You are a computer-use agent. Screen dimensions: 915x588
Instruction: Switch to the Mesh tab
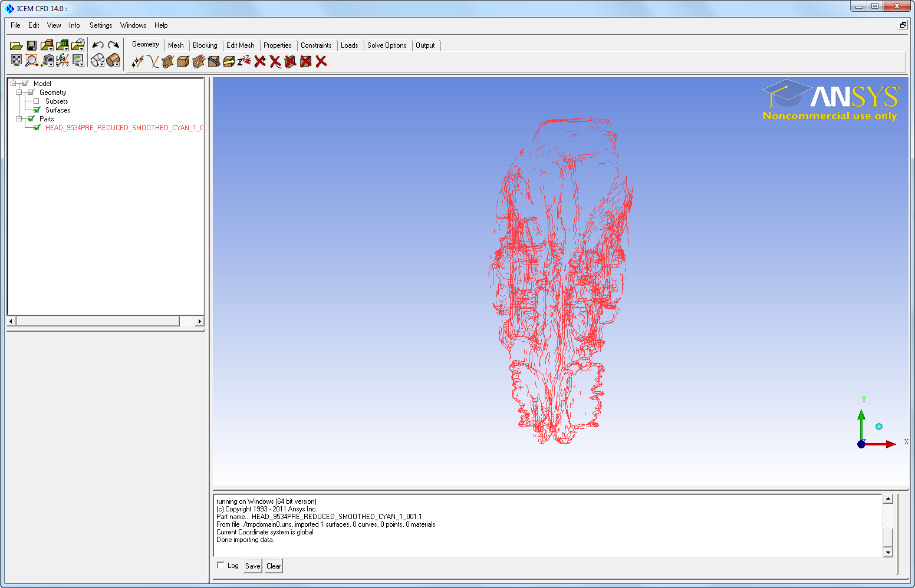(x=176, y=45)
